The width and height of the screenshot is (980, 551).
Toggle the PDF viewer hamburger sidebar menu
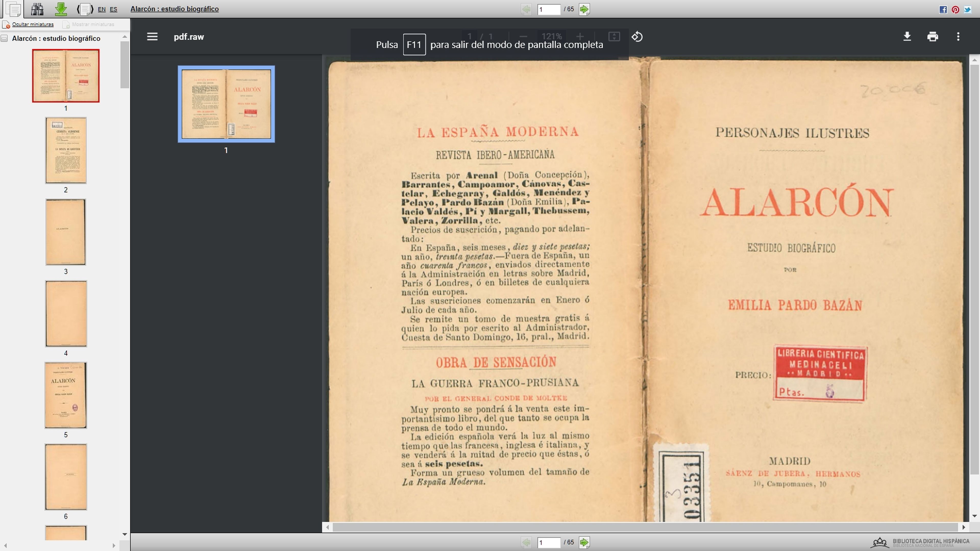tap(152, 37)
